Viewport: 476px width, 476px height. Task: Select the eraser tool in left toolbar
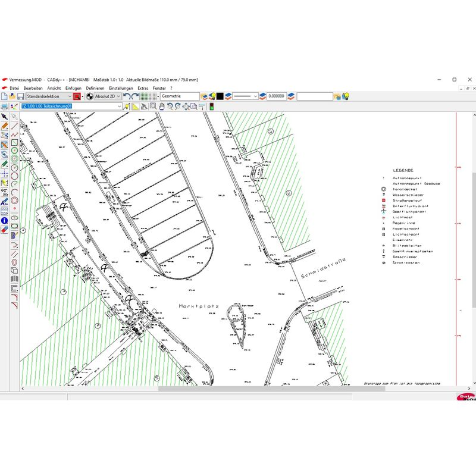point(4,228)
